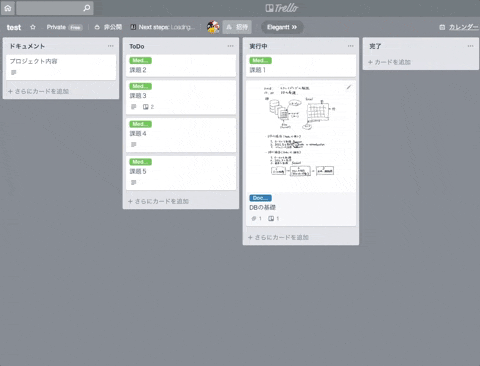The width and height of the screenshot is (480, 366).
Task: Star the test board
Action: pyautogui.click(x=33, y=27)
